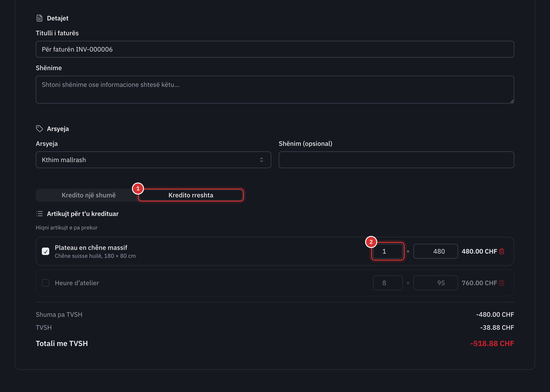Delete the Heure d'atelier line
Image resolution: width=550 pixels, height=392 pixels.
(x=502, y=283)
